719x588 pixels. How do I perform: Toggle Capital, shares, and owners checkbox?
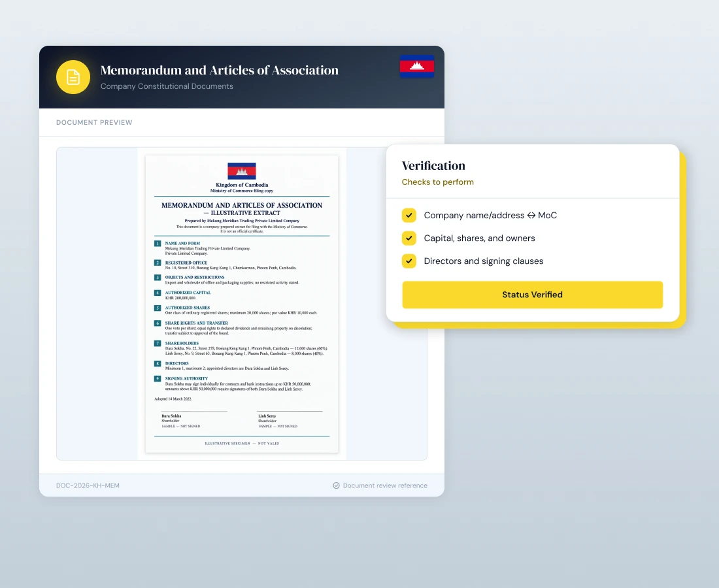click(409, 238)
